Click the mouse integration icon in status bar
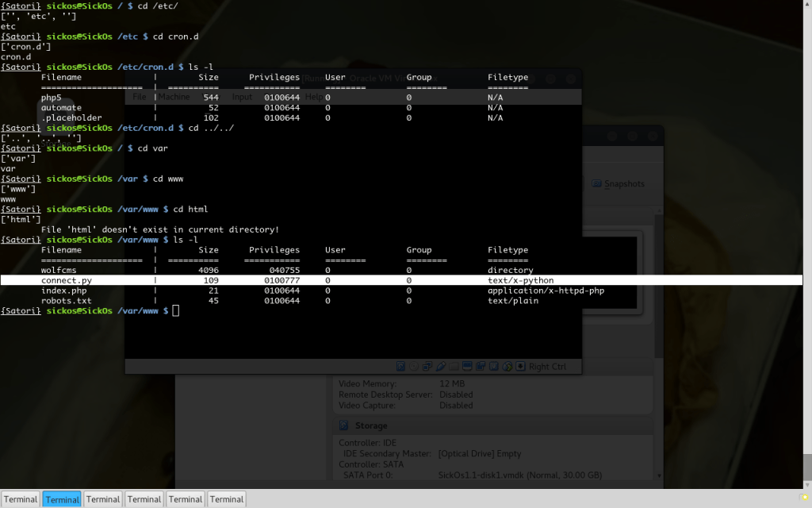 507,366
